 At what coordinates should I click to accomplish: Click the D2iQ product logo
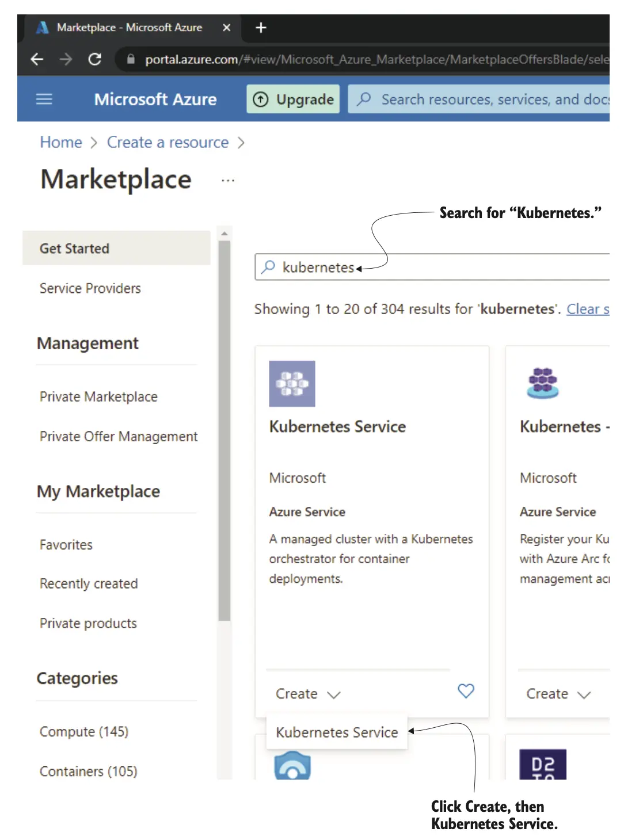click(x=542, y=764)
